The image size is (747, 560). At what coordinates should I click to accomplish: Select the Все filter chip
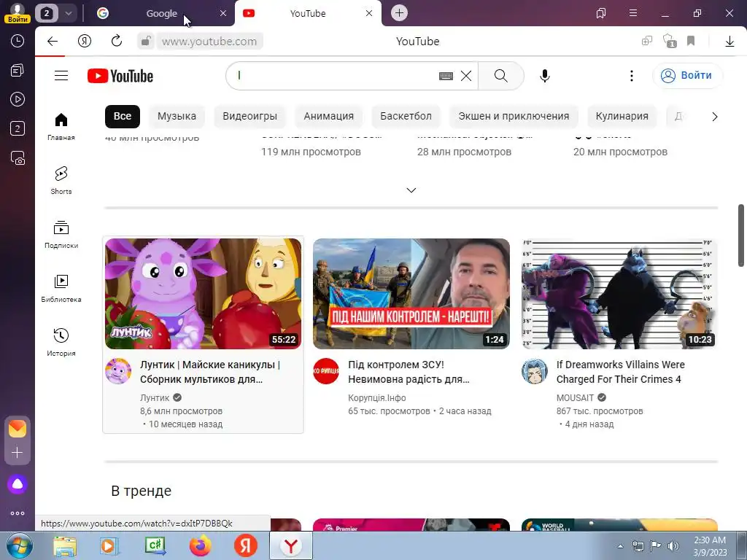pos(123,116)
